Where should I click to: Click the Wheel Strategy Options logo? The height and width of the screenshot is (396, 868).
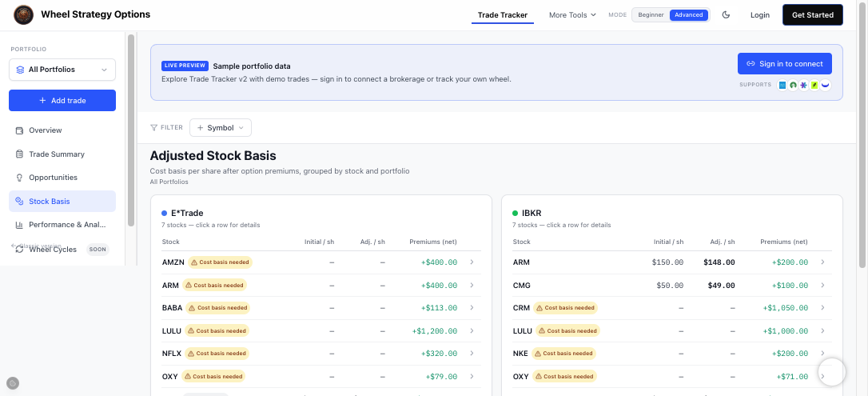coord(23,14)
